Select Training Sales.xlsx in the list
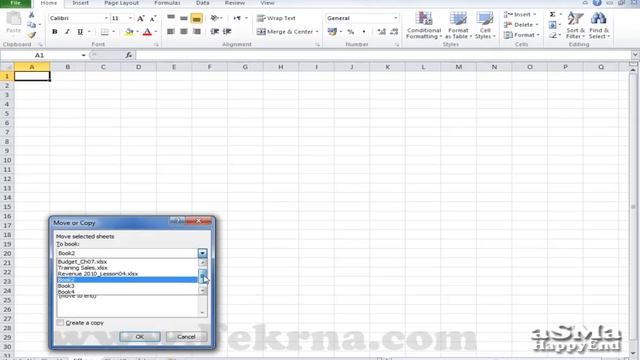Viewport: 640px width, 360px height. 127,268
